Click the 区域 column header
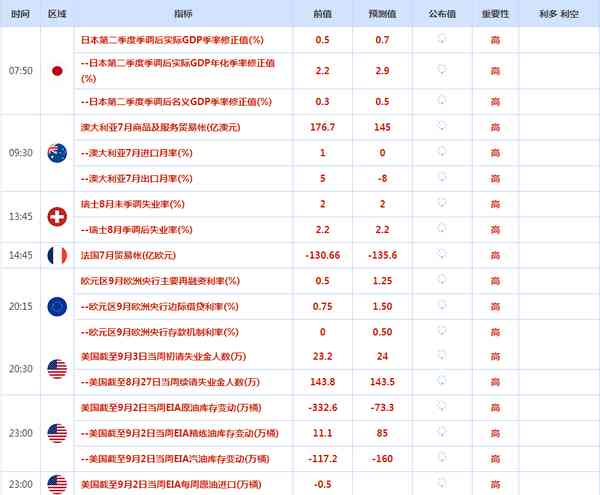600x495 pixels. (57, 14)
